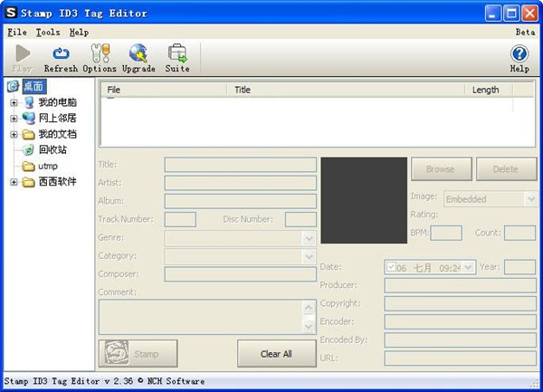This screenshot has width=543, height=392.
Task: Click the Artist input field
Action: click(240, 183)
